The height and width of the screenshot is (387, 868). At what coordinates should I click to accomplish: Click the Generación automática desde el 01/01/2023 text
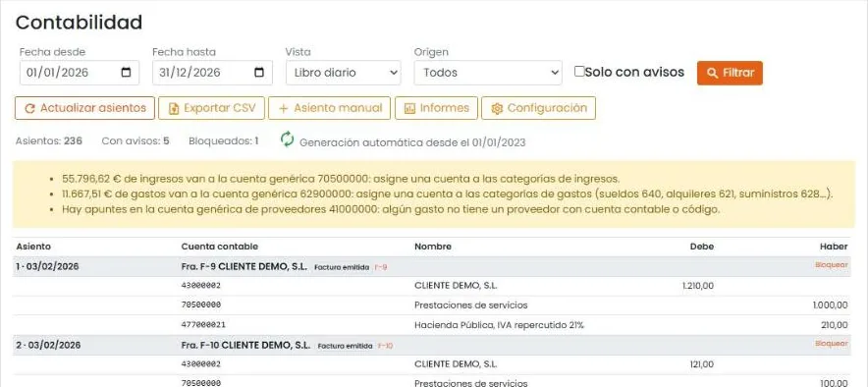(412, 142)
